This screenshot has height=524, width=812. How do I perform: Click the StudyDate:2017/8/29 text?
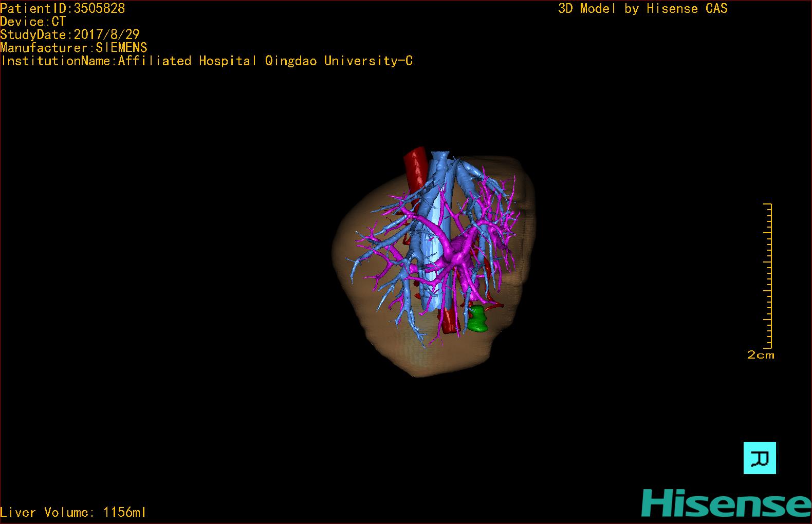[x=70, y=34]
